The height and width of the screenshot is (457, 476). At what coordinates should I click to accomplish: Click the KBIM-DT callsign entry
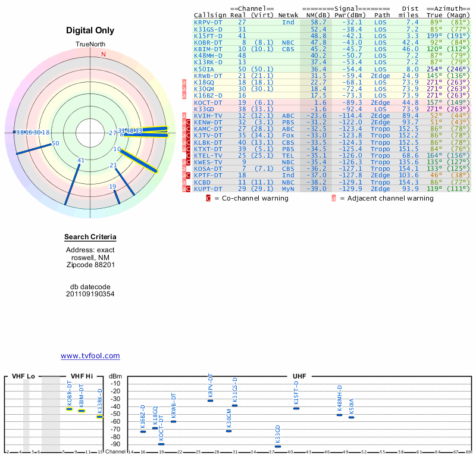(x=208, y=49)
